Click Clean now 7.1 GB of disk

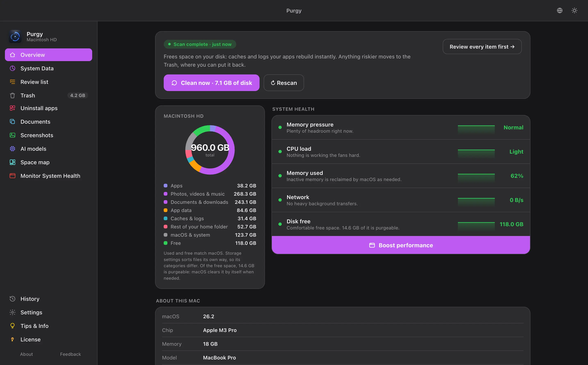coord(211,83)
